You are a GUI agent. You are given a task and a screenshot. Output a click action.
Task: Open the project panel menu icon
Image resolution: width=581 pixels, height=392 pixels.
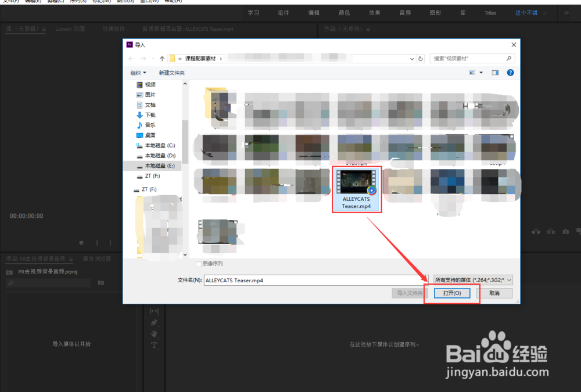pos(71,258)
